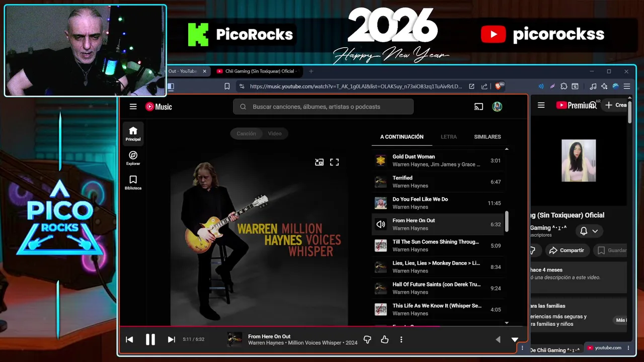Open Brave Shields lion icon
Image resolution: width=644 pixels, height=362 pixels.
499,86
